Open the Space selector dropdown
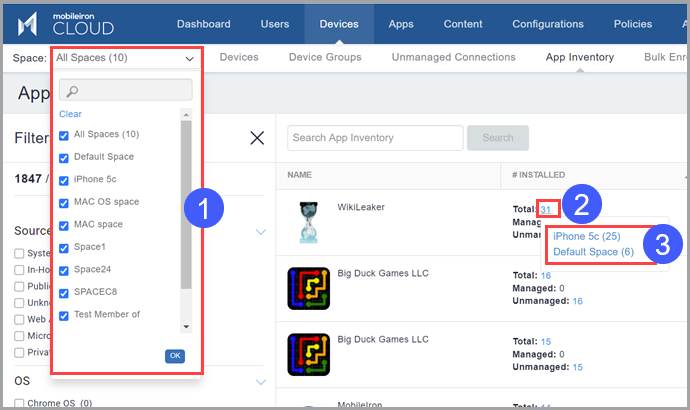 point(125,58)
